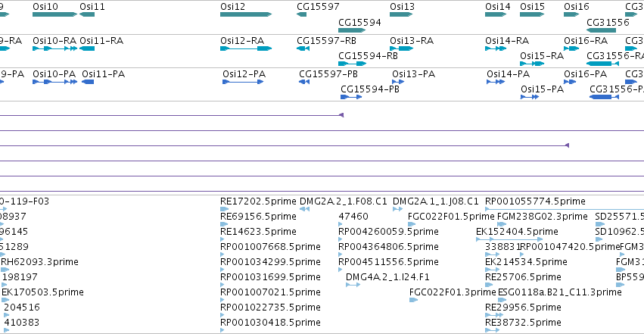This screenshot has width=644, height=334.
Task: Click the DMG4A.2_1.I24.F1 feature
Action: pos(353,285)
